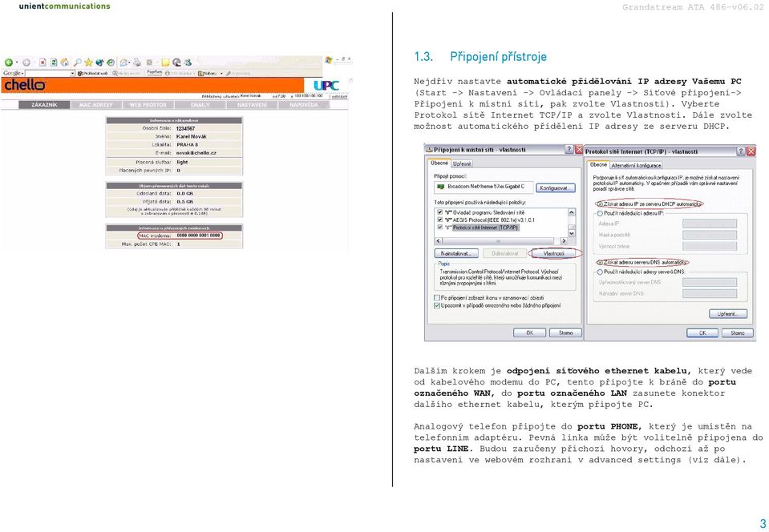Click the Windows flag logo in browser corner

329,60
